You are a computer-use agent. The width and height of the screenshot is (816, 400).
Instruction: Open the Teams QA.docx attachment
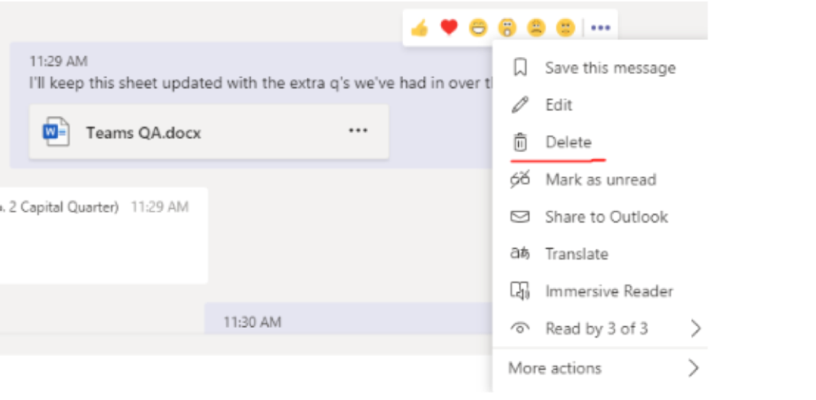(x=143, y=132)
